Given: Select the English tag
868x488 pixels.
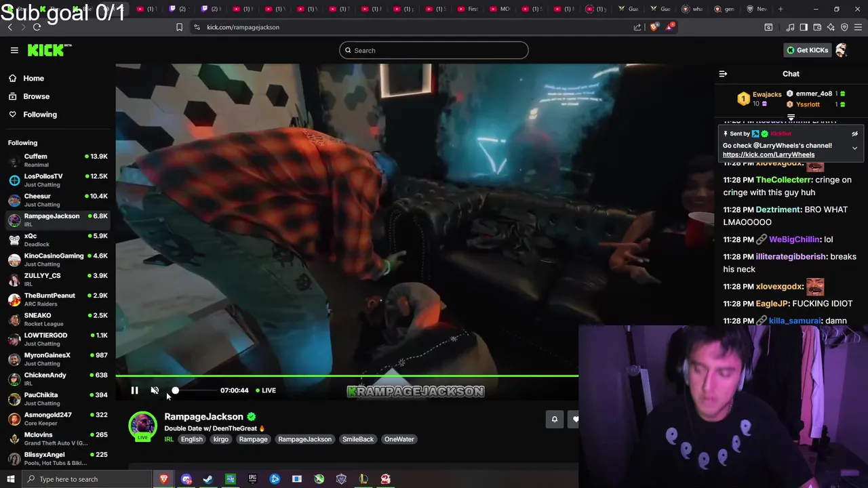Looking at the screenshot, I should point(191,439).
